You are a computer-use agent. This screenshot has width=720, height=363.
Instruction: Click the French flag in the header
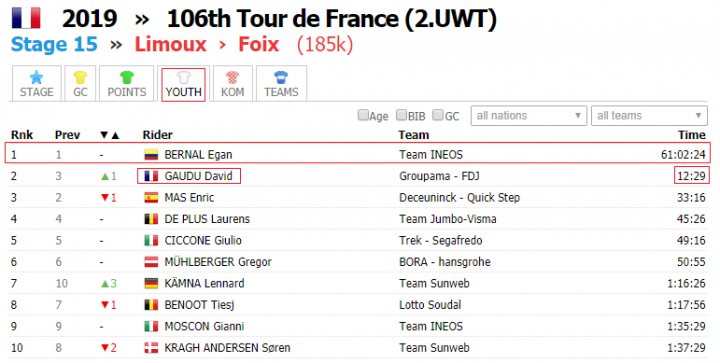[26, 18]
